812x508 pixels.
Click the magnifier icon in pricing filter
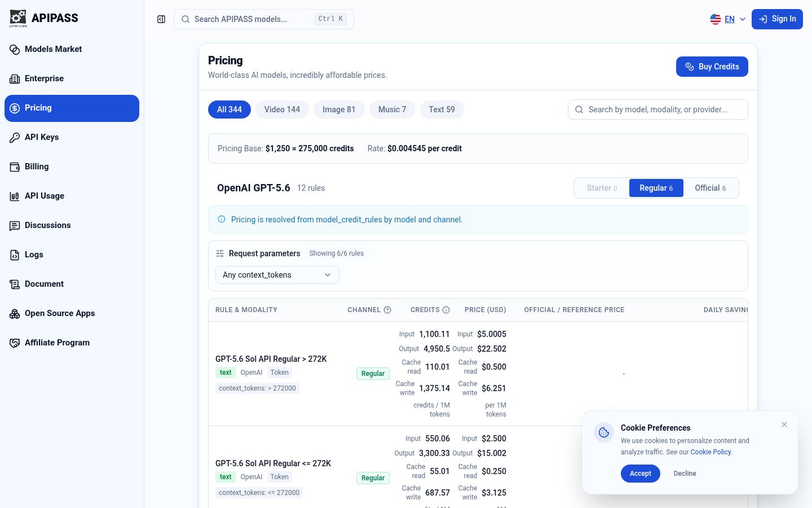coord(579,110)
